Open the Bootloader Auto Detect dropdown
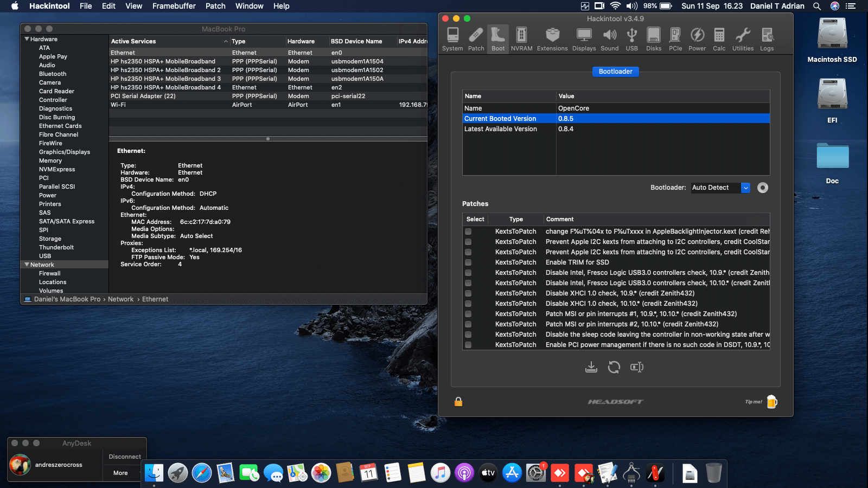The height and width of the screenshot is (488, 868). click(720, 188)
